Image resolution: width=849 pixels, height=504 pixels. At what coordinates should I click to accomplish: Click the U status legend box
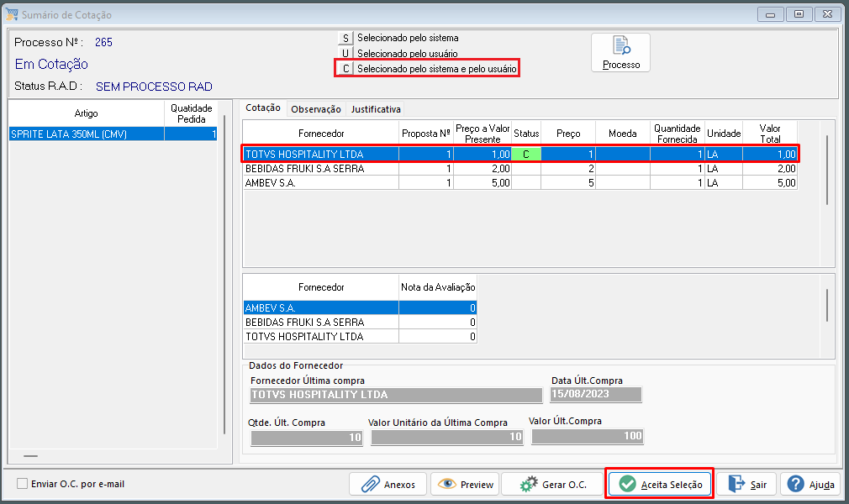pos(345,53)
